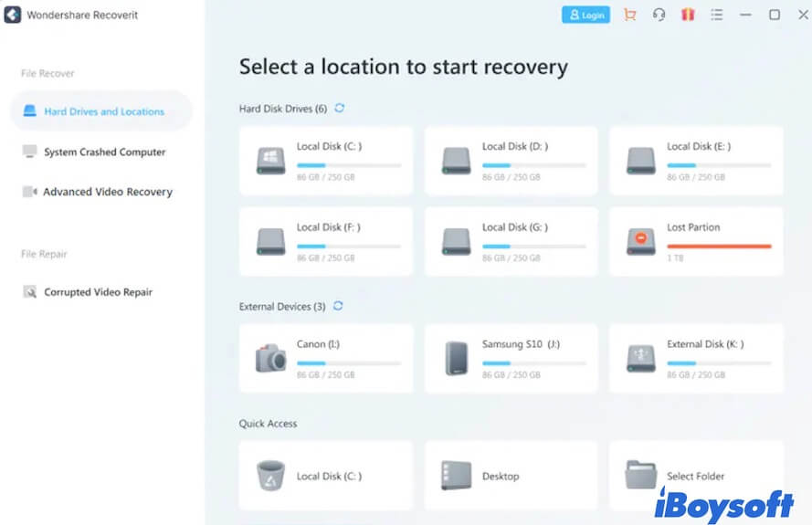Click the Hard Drives and Locations drive icon
Viewport: 812px width, 525px height.
tap(29, 110)
